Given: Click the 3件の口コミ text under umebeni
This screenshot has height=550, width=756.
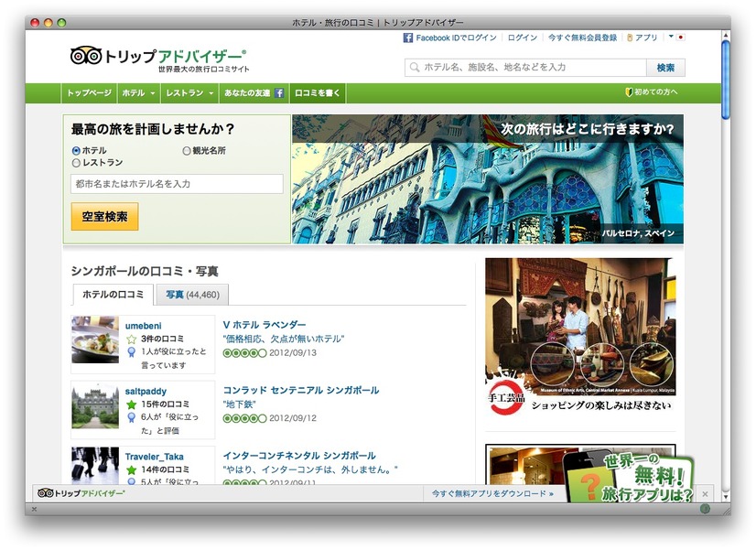Looking at the screenshot, I should click(162, 339).
